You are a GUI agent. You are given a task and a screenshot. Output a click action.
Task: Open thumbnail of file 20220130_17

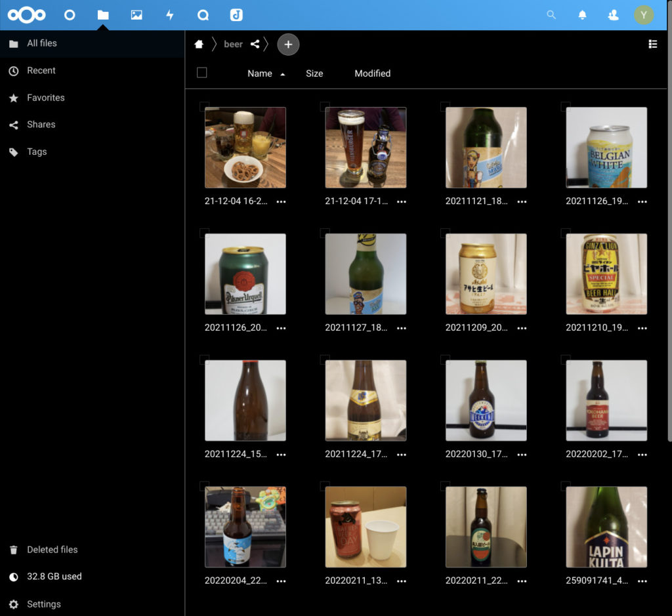(486, 401)
